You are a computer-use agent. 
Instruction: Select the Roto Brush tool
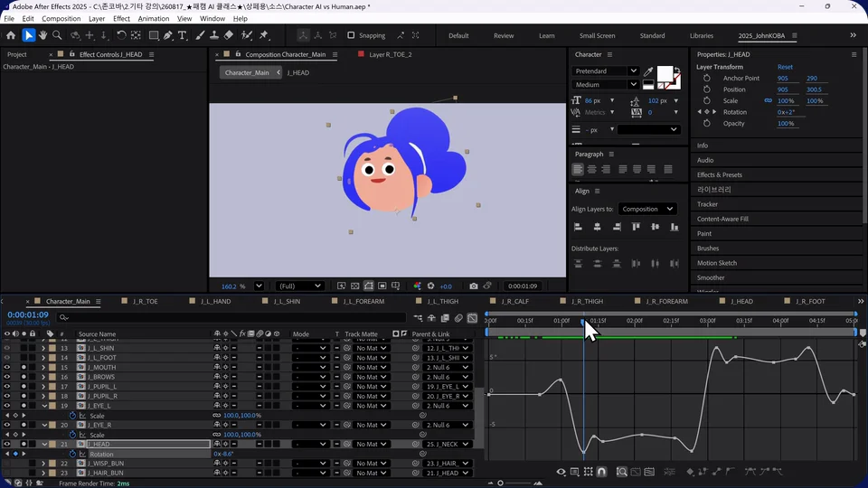point(247,35)
